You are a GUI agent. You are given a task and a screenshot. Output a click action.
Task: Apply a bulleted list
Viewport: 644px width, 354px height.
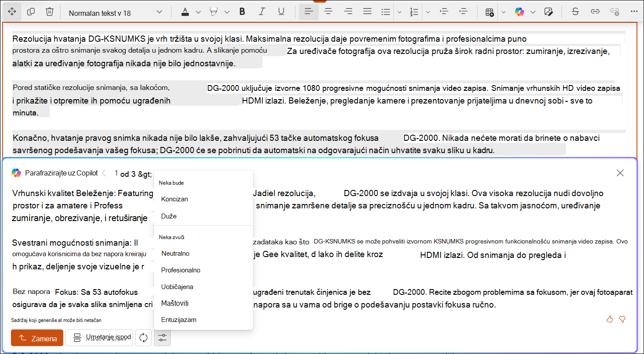tap(386, 12)
